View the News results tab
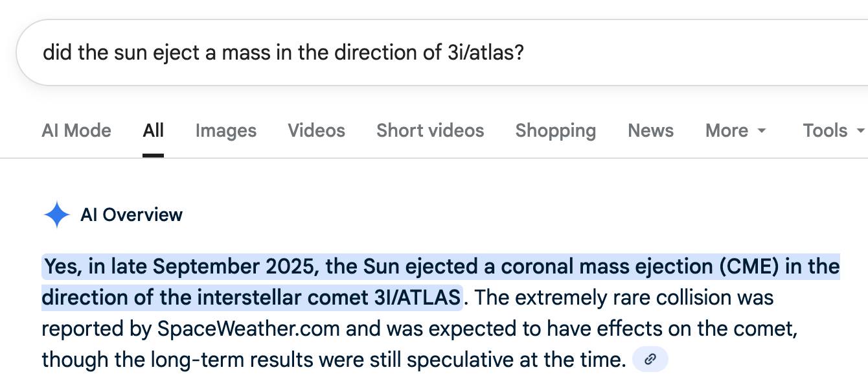Screen dimensions: 868x385 [650, 130]
